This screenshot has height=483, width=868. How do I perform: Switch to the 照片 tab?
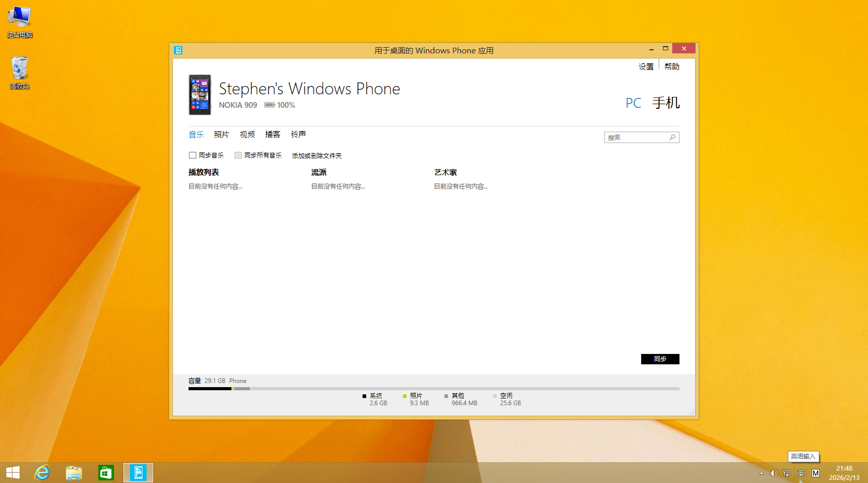(x=221, y=135)
